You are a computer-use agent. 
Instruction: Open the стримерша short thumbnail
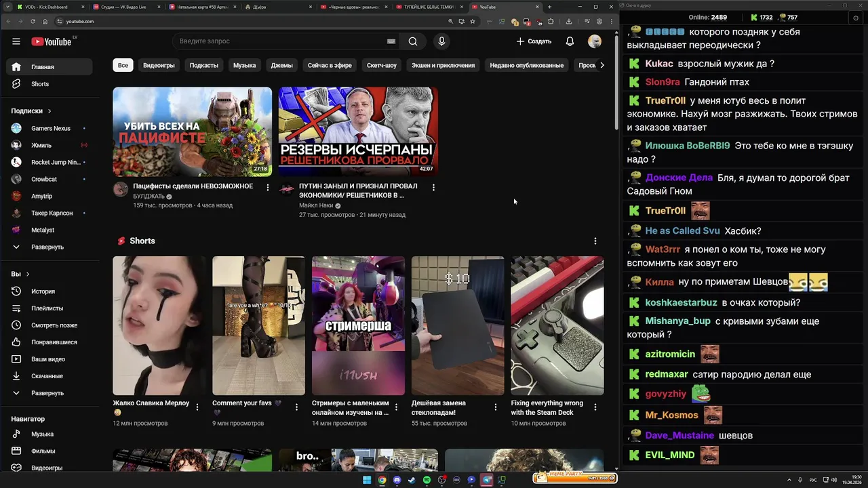point(358,325)
